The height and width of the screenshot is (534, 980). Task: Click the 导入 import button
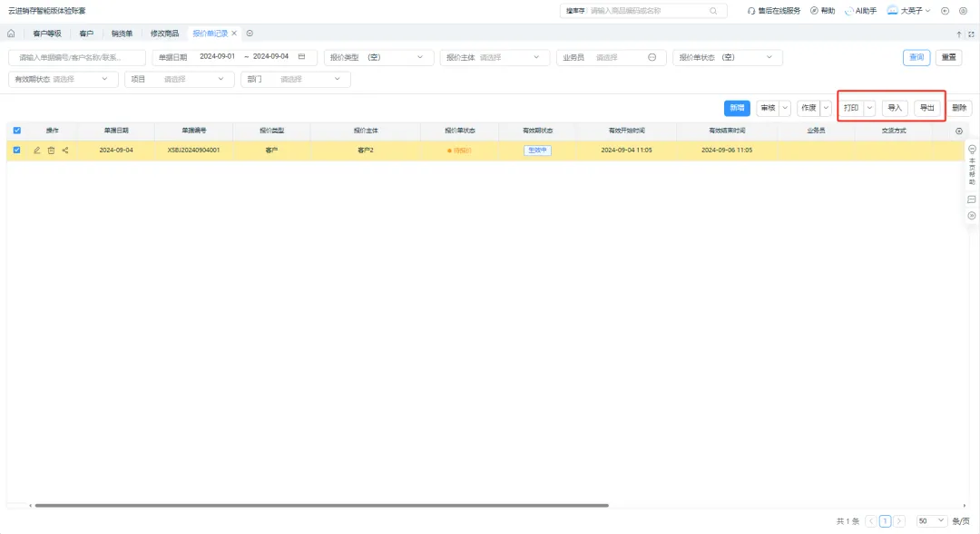click(x=895, y=108)
